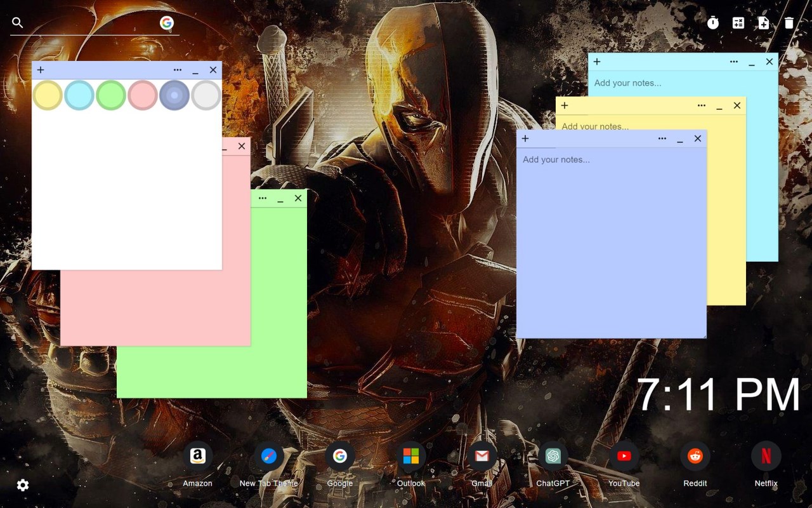Close the green sticky note
The image size is (812, 508).
(x=298, y=198)
